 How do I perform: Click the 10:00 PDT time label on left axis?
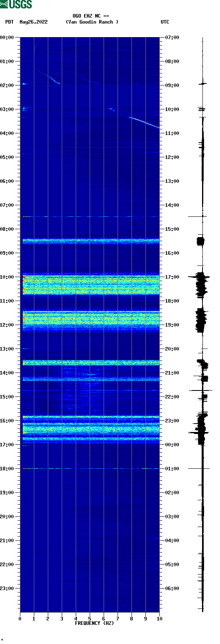coord(7,277)
